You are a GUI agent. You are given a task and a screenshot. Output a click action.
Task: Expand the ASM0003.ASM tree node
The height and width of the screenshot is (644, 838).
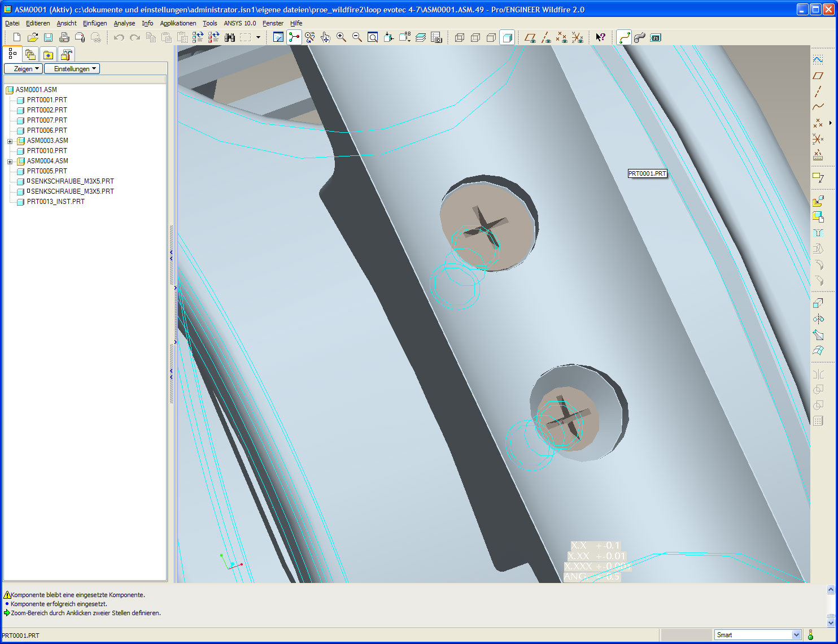[x=10, y=141]
